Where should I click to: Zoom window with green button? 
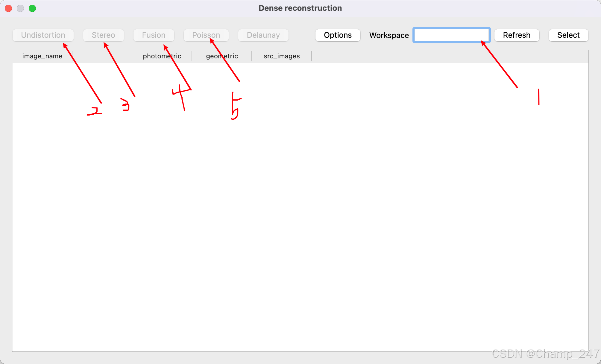[32, 8]
